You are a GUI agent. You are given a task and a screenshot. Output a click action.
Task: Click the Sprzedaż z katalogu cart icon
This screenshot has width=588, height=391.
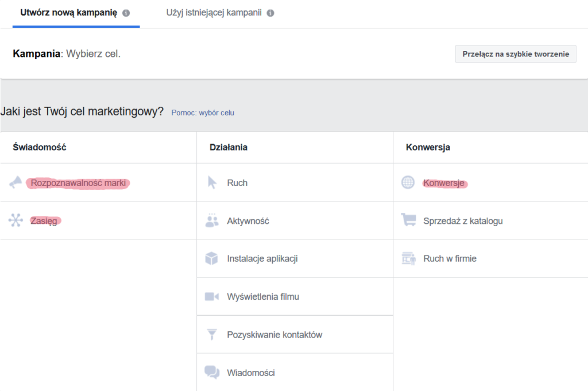coord(408,220)
